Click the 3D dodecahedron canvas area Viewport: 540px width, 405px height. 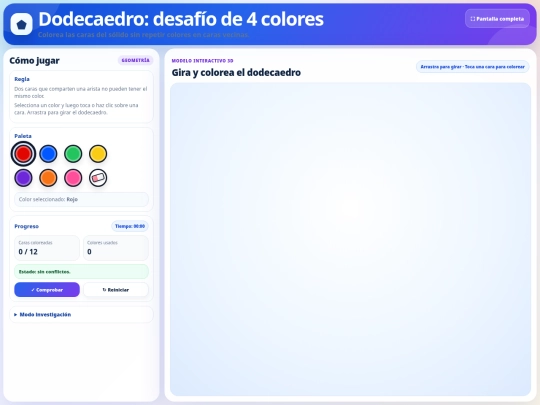coord(350,239)
